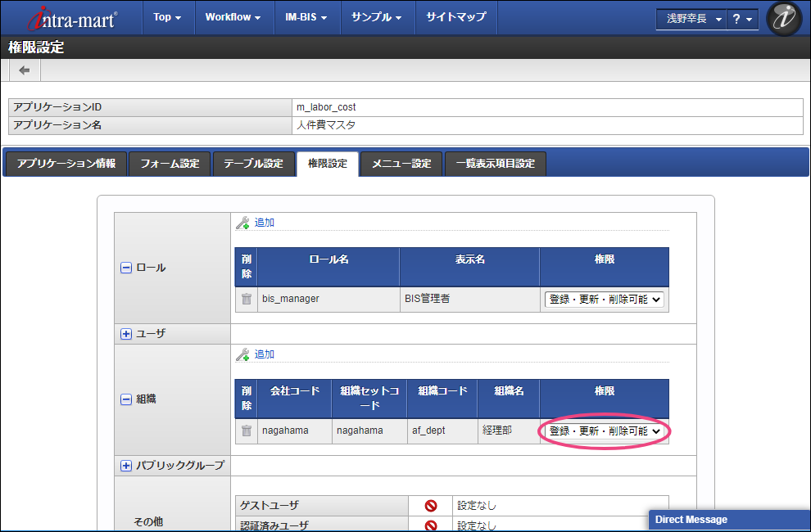Expand the パブリックグループ section

click(x=126, y=466)
